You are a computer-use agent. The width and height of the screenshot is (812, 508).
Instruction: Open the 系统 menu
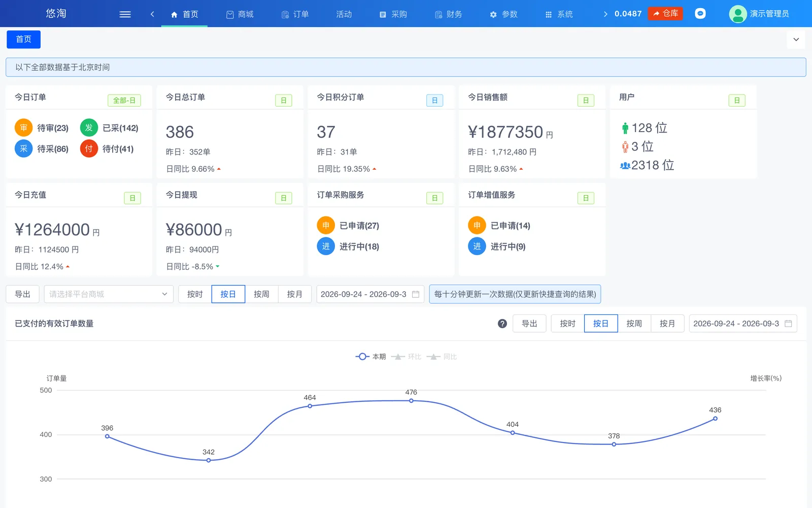(x=559, y=14)
